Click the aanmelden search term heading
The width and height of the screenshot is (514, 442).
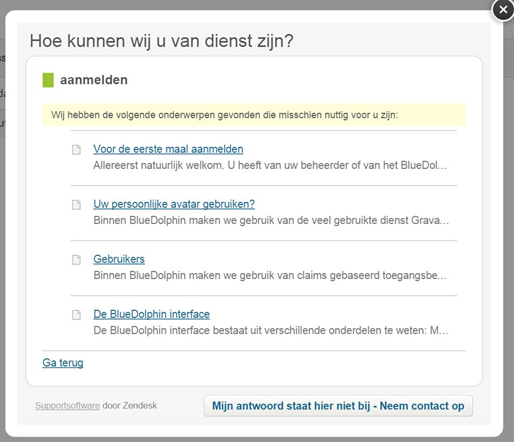(94, 80)
